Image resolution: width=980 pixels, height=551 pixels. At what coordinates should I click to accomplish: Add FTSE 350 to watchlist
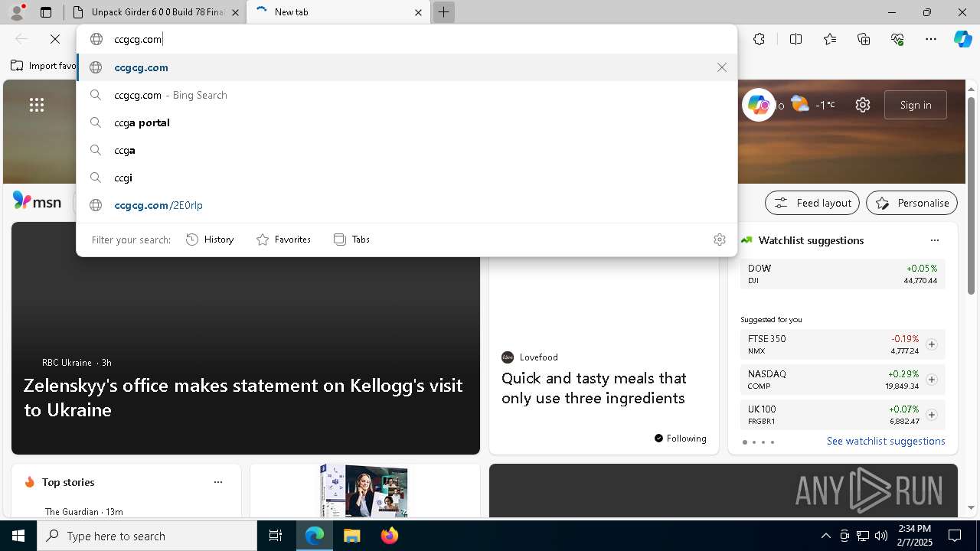932,344
